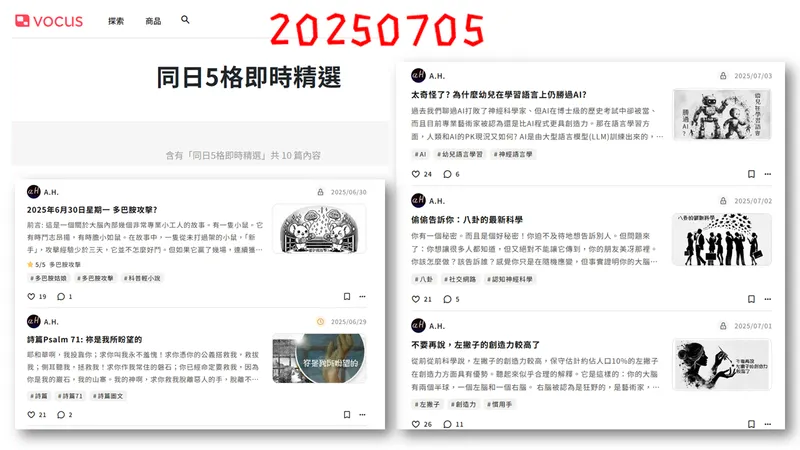Open more options for 太奇怪了 article

pyautogui.click(x=767, y=174)
